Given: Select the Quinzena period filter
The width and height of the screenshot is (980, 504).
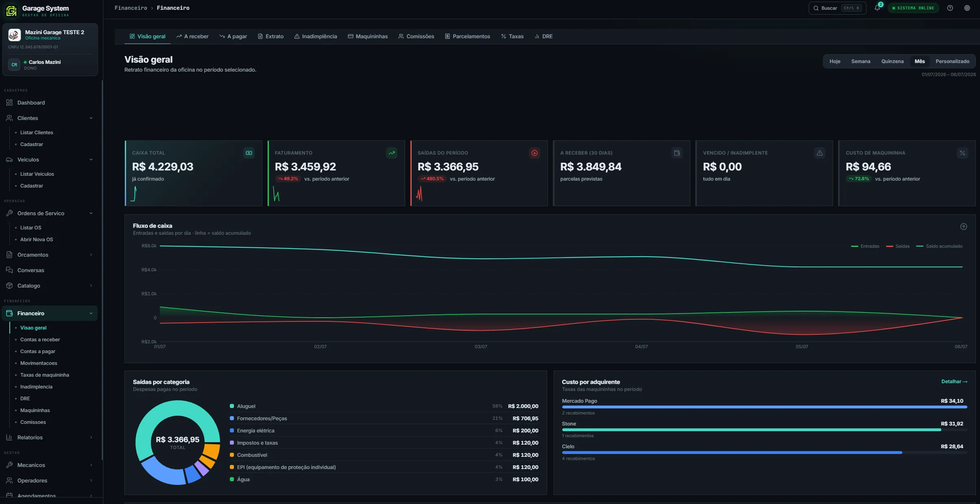Looking at the screenshot, I should pyautogui.click(x=893, y=61).
